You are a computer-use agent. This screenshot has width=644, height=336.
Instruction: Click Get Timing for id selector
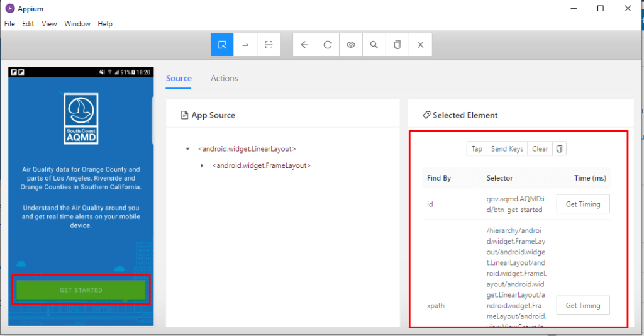582,204
